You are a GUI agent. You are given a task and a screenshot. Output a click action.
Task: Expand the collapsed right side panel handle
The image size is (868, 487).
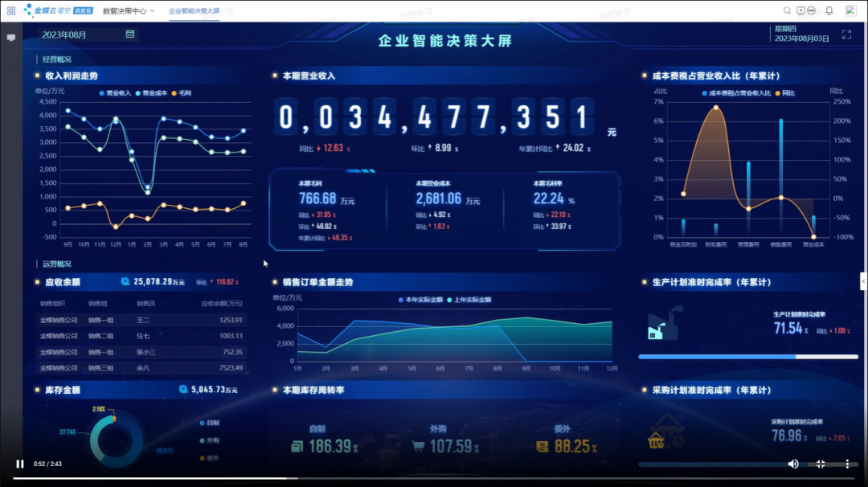click(x=863, y=281)
